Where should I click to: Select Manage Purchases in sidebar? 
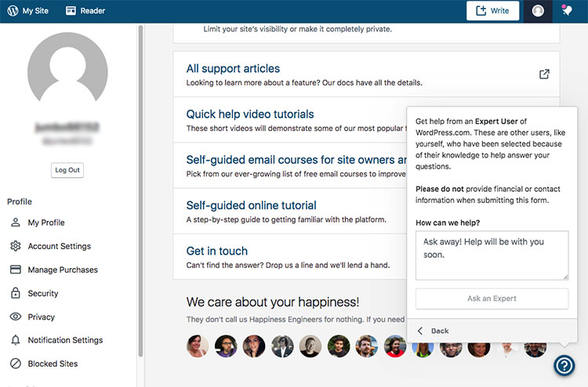(63, 269)
